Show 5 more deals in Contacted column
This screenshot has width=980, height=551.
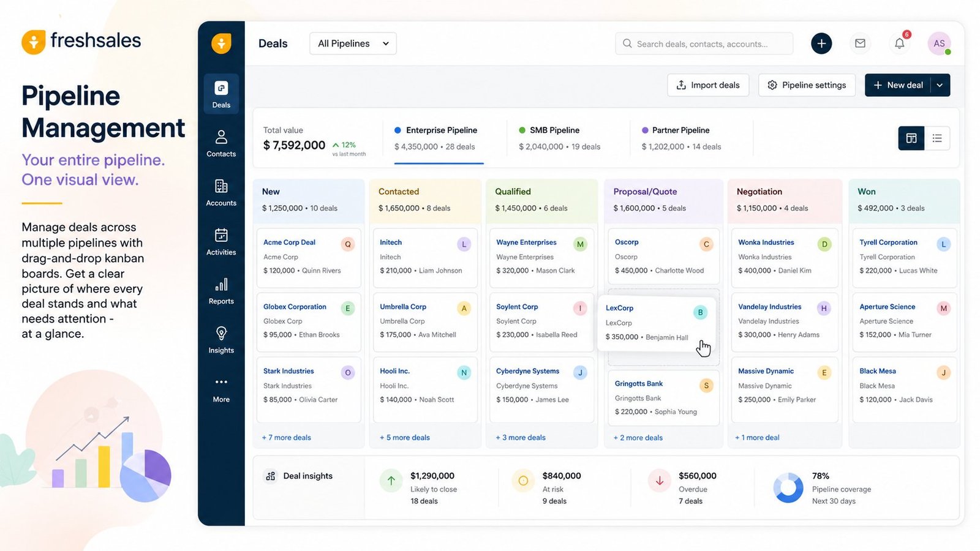tap(405, 438)
